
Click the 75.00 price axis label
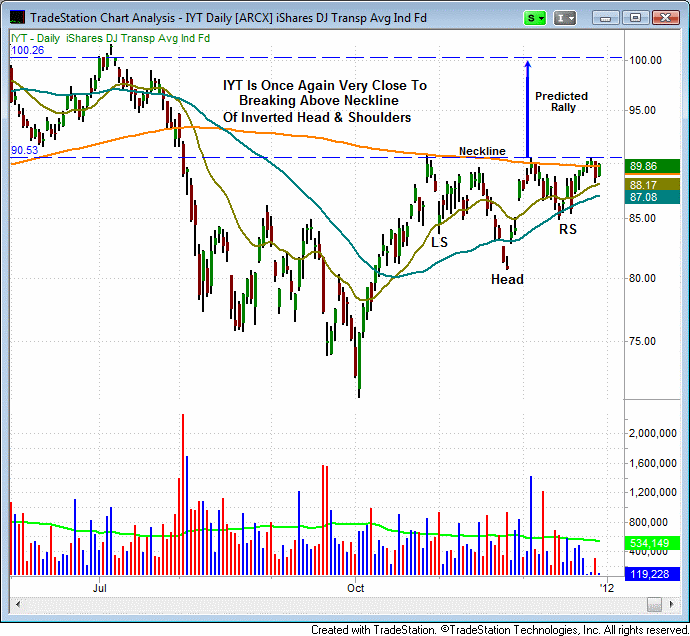coord(642,341)
